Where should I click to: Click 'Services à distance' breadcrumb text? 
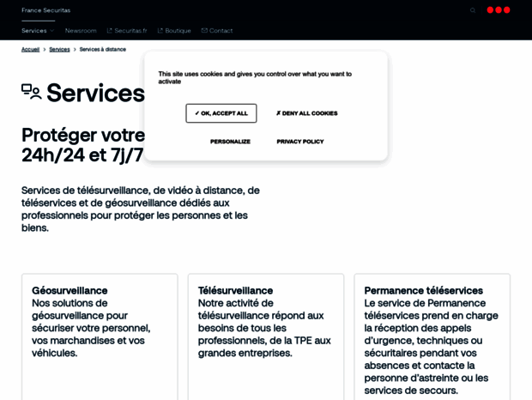pos(102,50)
